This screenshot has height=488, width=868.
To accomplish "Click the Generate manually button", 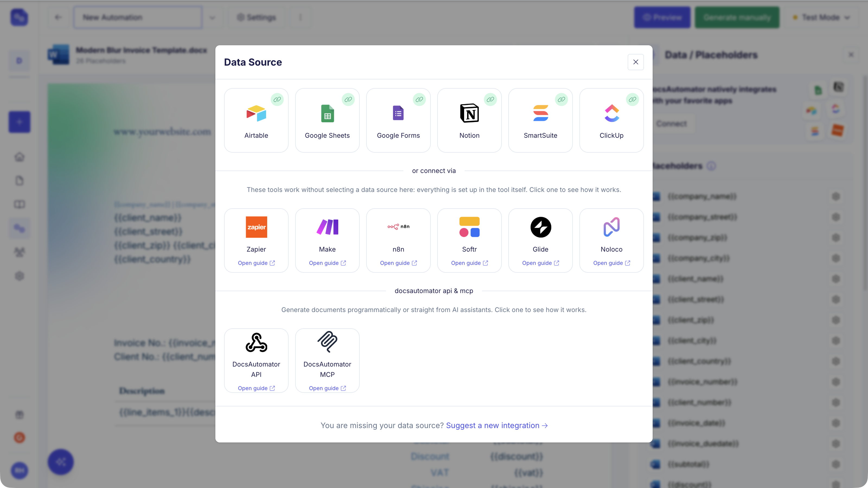I will point(737,17).
